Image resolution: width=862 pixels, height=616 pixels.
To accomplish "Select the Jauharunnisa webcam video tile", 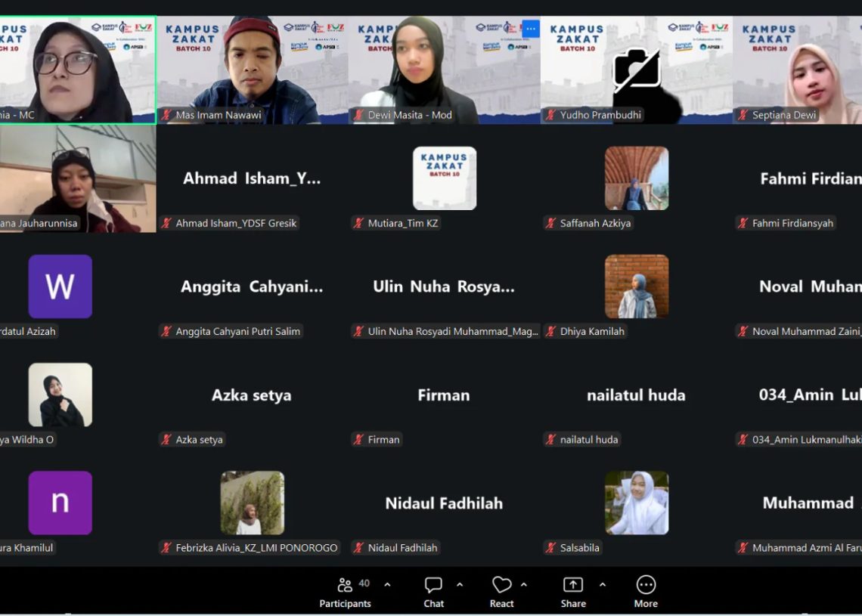I will pyautogui.click(x=78, y=178).
